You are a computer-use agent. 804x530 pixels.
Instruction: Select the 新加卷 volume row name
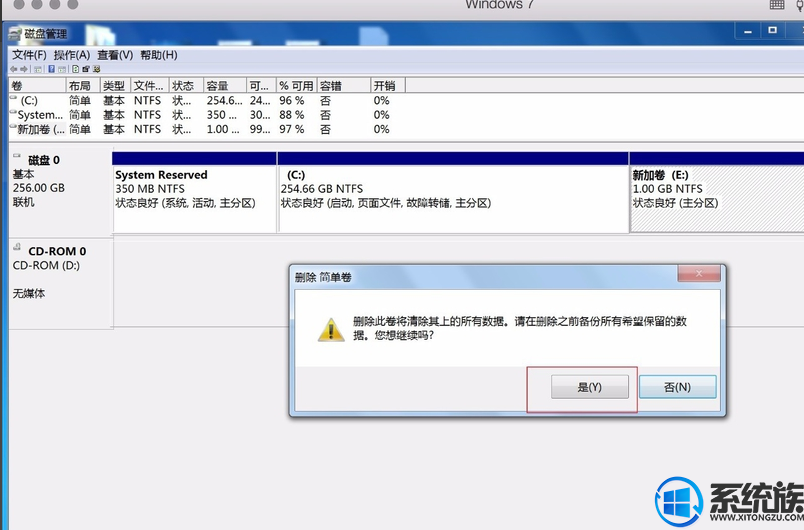tap(41, 129)
